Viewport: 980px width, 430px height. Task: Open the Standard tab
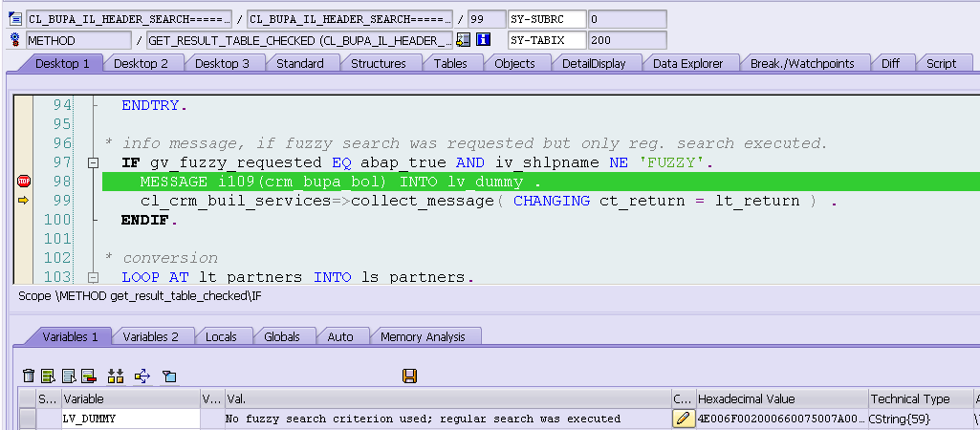coord(300,63)
